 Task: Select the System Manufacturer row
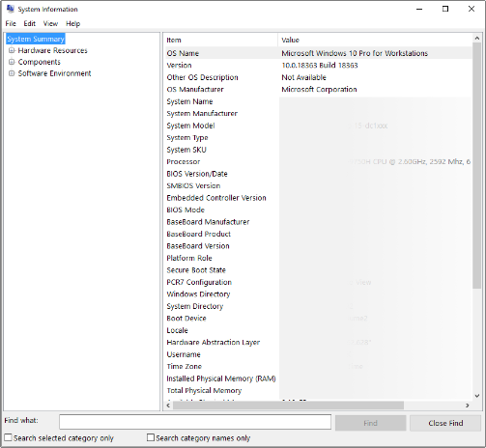pyautogui.click(x=319, y=114)
